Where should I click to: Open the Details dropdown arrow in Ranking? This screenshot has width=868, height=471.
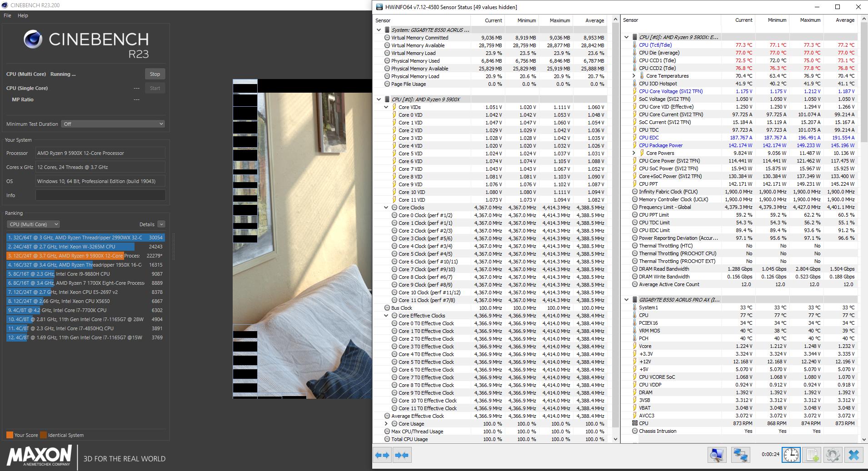point(161,224)
